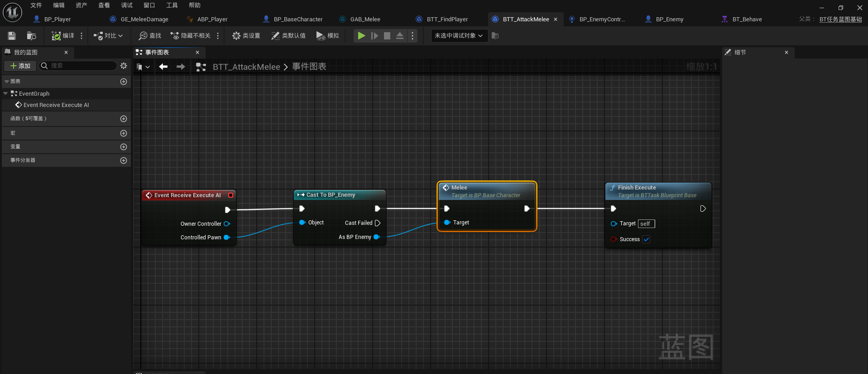Screen dimensions: 868x374
Task: Navigate forward with the right arrow
Action: (181, 67)
